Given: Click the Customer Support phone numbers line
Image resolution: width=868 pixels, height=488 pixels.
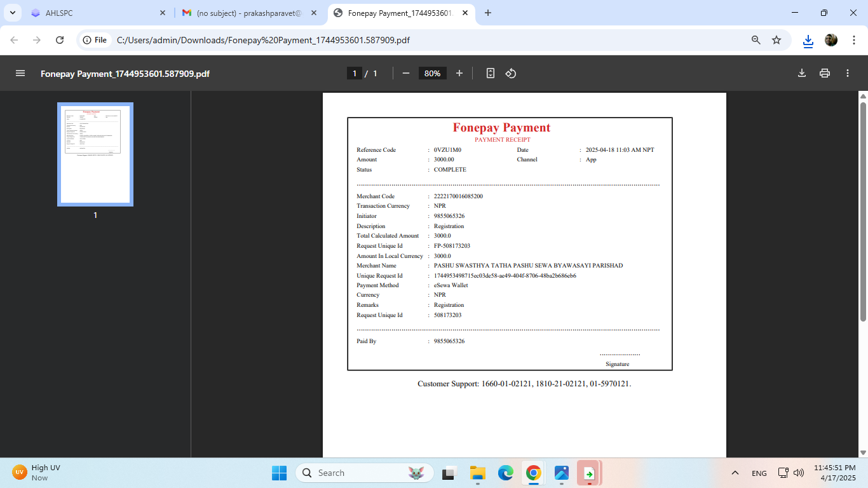Looking at the screenshot, I should pos(524,384).
